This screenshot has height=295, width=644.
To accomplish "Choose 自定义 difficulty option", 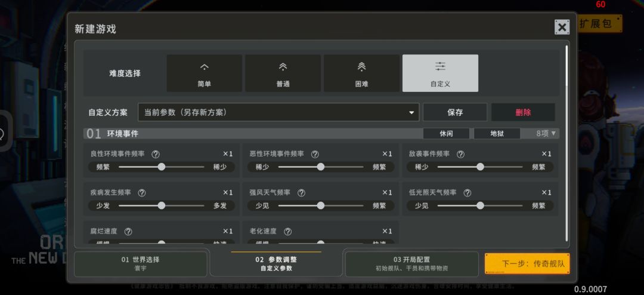I will [440, 73].
